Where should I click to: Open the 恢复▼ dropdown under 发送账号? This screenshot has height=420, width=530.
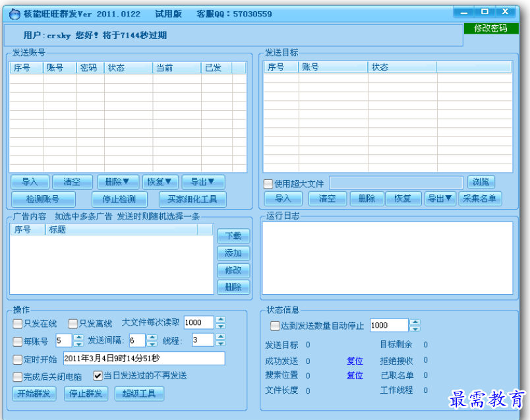coord(160,182)
